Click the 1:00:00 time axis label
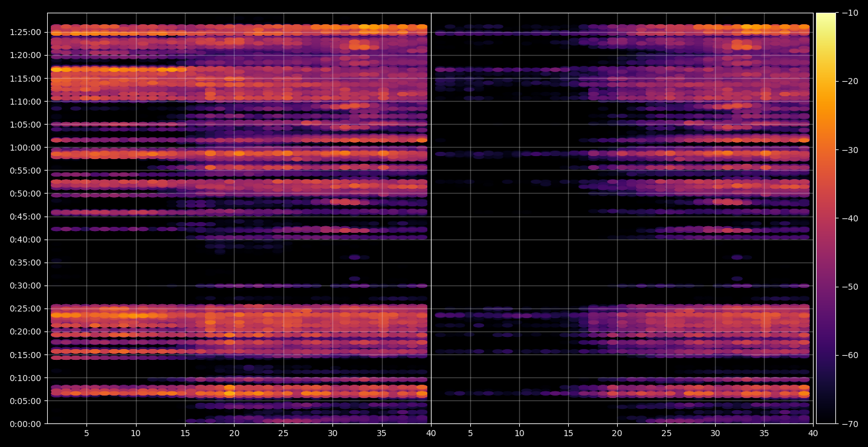The height and width of the screenshot is (447, 868). click(x=25, y=147)
